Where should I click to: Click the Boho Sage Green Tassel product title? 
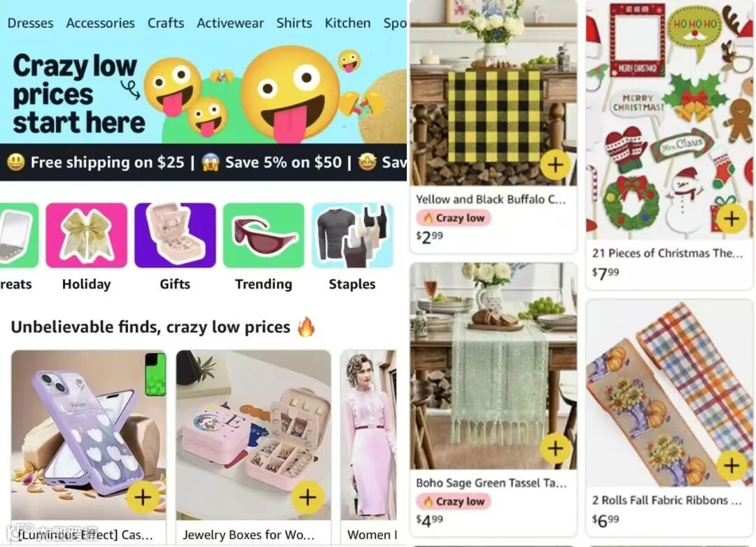491,483
